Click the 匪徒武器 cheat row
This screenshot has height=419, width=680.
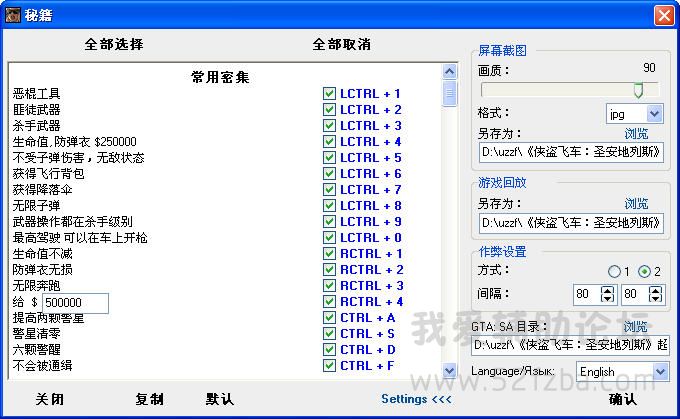pyautogui.click(x=36, y=110)
